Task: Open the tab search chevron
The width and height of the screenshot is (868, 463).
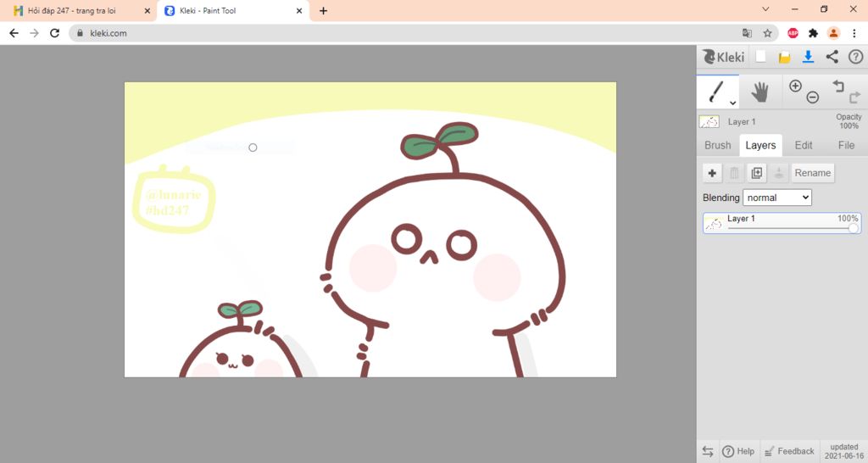Action: coord(765,9)
